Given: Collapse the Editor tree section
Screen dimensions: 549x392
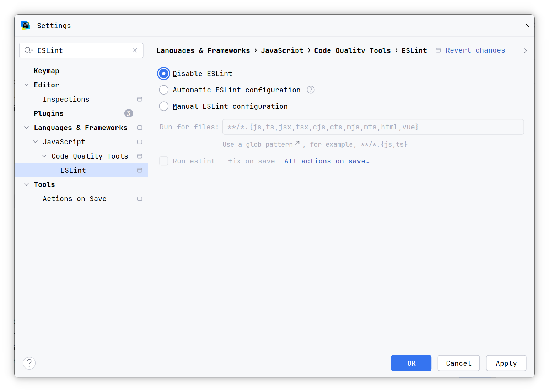Looking at the screenshot, I should point(26,85).
